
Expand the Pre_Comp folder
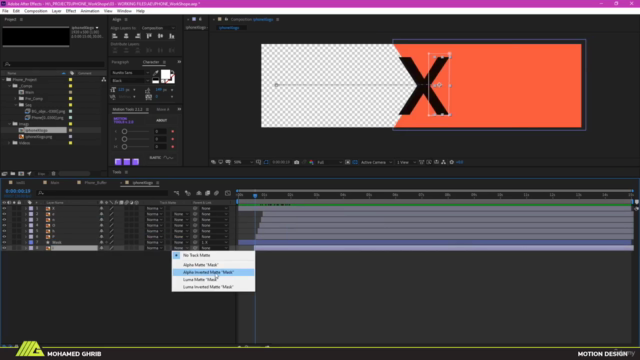coord(16,99)
